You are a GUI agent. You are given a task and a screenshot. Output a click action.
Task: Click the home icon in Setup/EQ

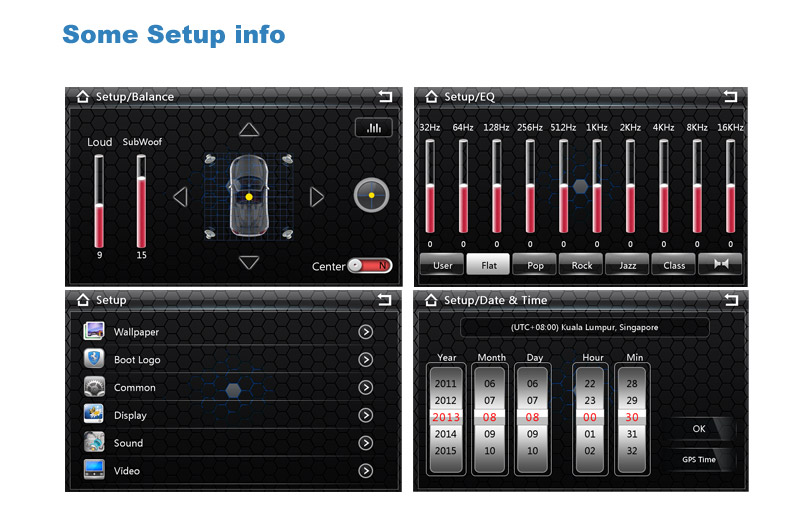(x=431, y=97)
